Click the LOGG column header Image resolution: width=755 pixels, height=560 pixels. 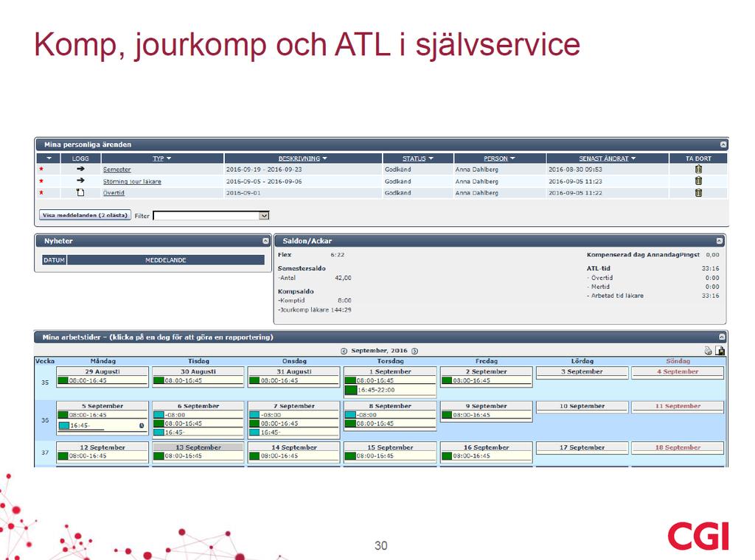(80, 158)
